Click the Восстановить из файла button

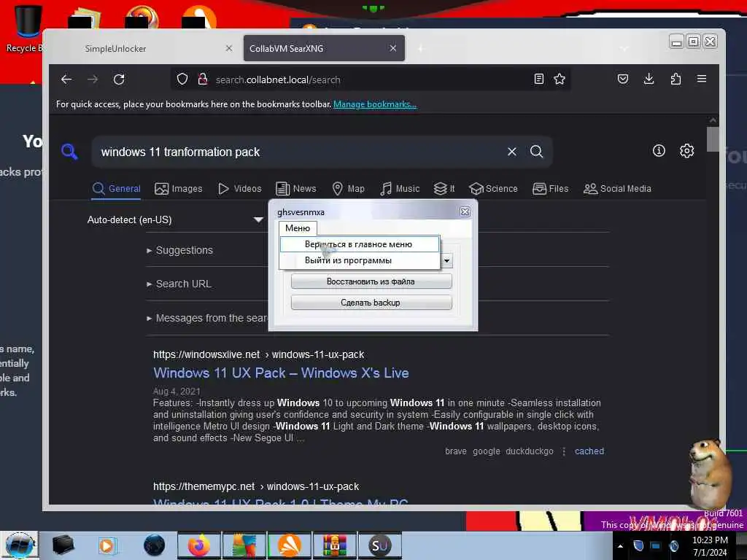(371, 281)
